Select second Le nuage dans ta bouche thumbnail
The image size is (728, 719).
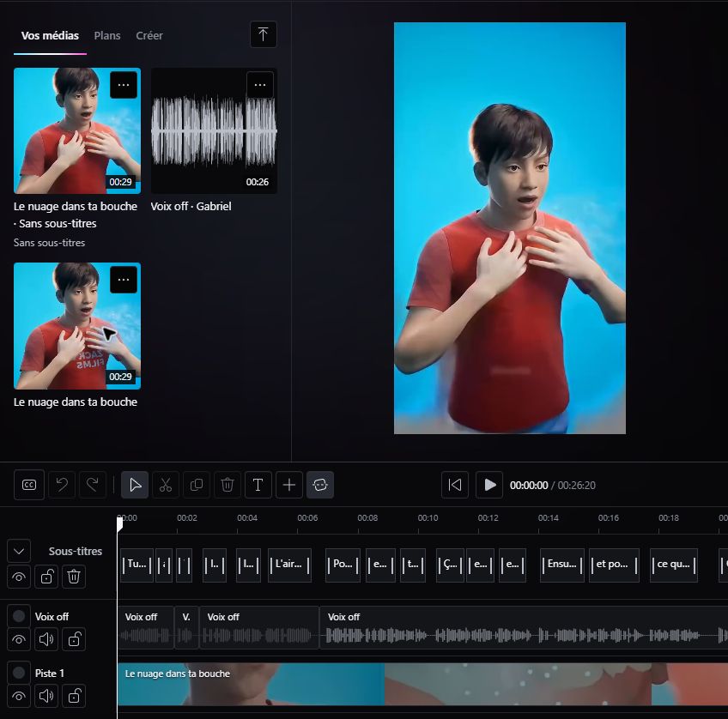pyautogui.click(x=77, y=326)
